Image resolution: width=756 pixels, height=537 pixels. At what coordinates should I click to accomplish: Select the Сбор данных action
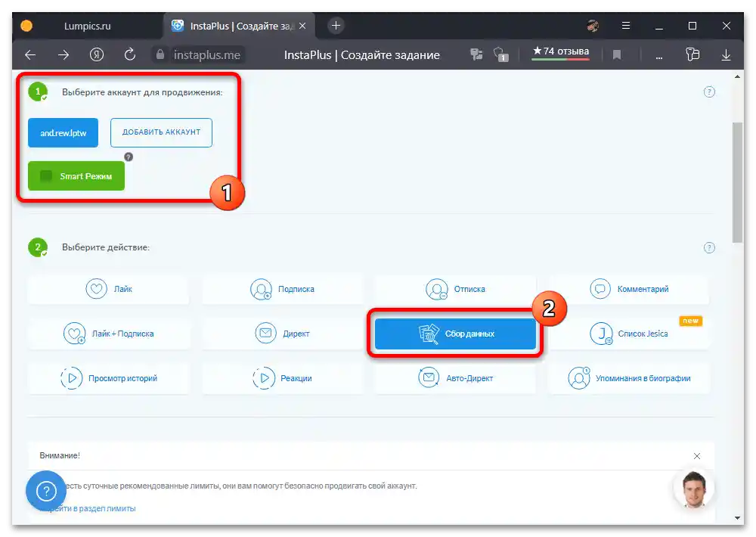pyautogui.click(x=456, y=334)
